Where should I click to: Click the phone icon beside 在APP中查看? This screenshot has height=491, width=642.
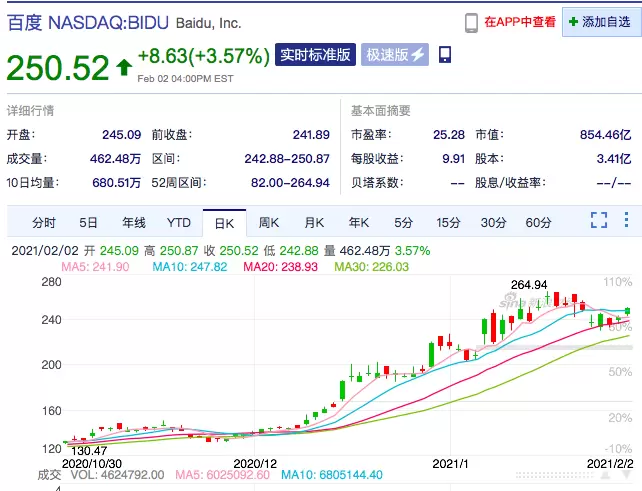(x=472, y=22)
